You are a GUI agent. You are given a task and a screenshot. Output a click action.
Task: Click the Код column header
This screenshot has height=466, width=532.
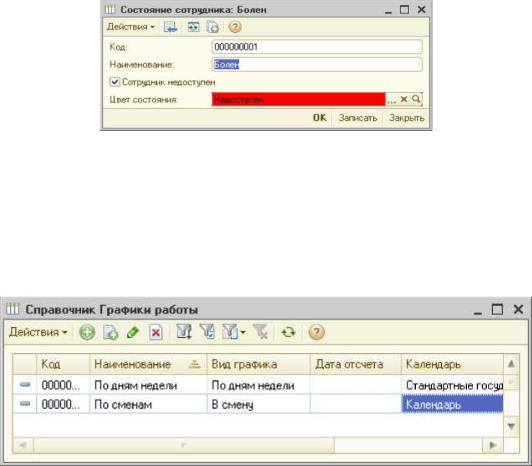63,364
